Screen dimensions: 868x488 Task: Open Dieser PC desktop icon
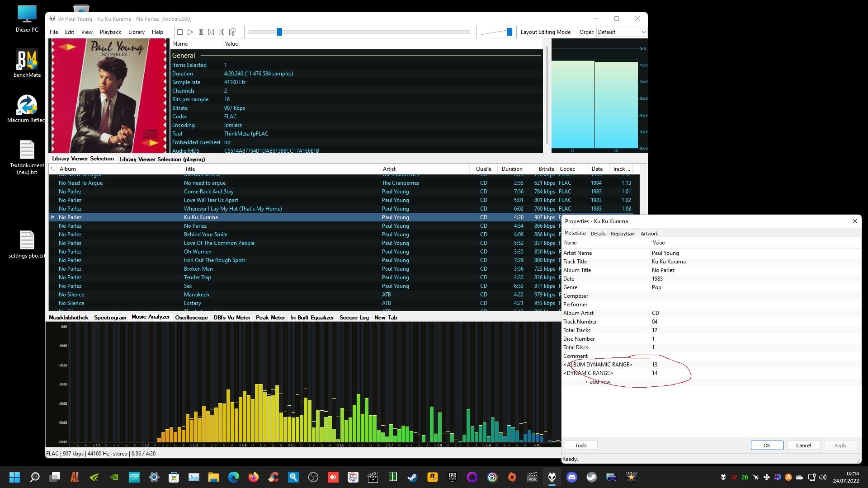[x=27, y=19]
